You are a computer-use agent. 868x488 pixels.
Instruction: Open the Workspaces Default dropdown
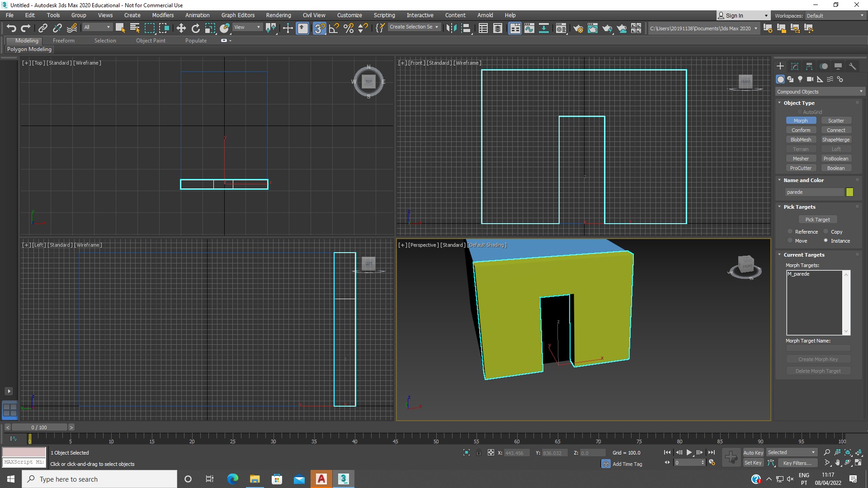(x=835, y=16)
